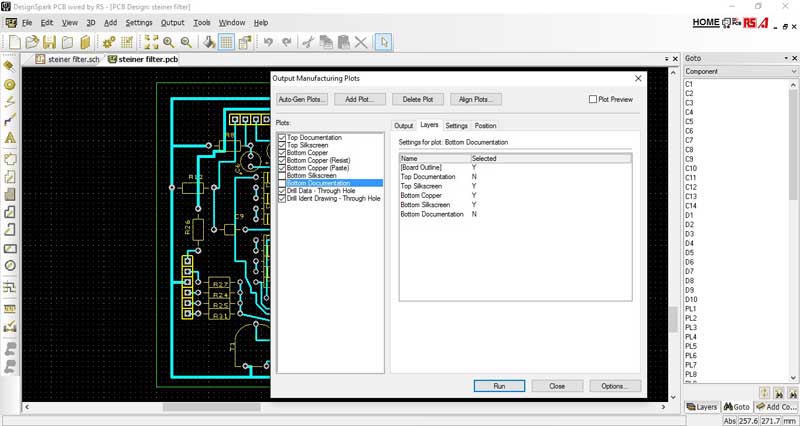Click the Add Plot button

point(360,99)
